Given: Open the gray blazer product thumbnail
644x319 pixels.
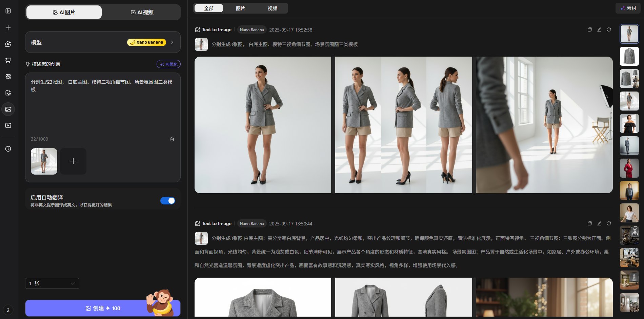Looking at the screenshot, I should pyautogui.click(x=629, y=56).
